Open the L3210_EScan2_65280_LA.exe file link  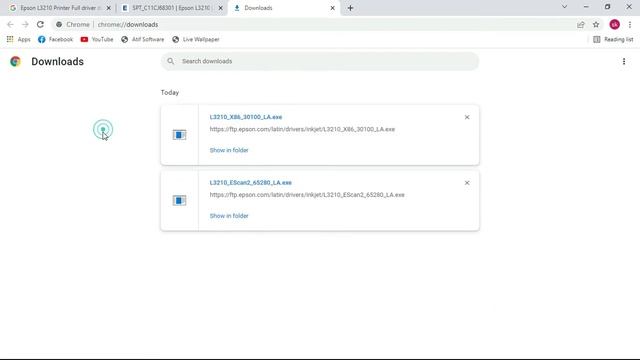click(x=251, y=183)
